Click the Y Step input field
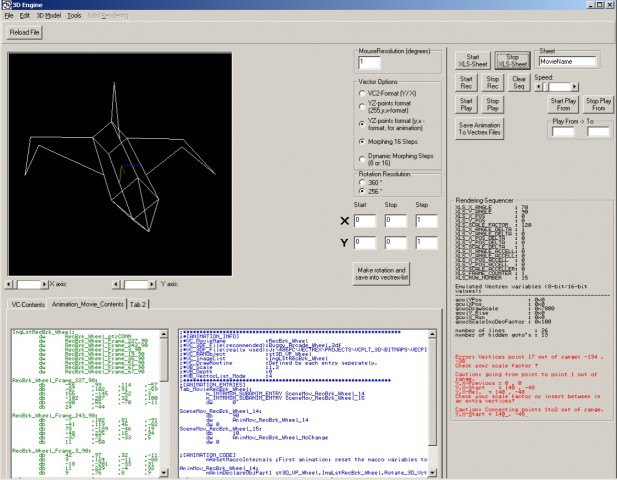617x480 pixels. 427,243
